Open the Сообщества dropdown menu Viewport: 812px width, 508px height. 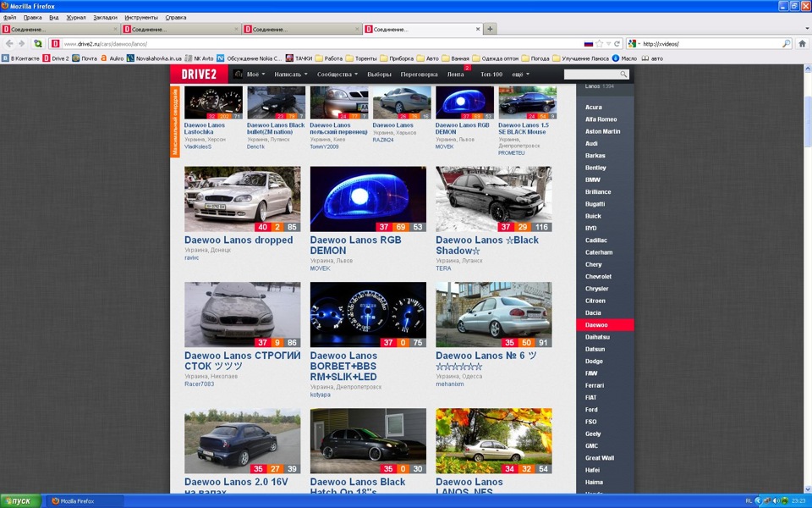pyautogui.click(x=337, y=75)
